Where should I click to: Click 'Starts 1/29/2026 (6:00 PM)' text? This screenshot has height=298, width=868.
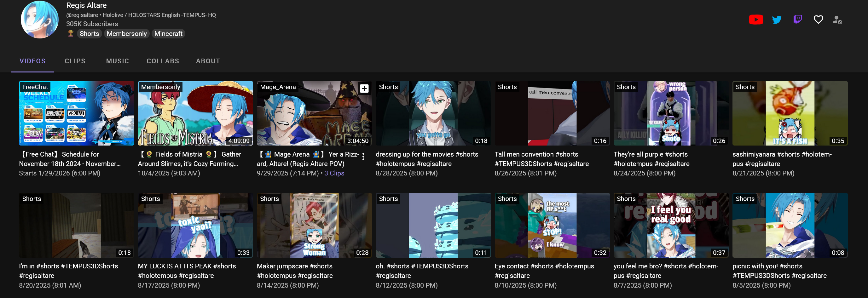60,173
